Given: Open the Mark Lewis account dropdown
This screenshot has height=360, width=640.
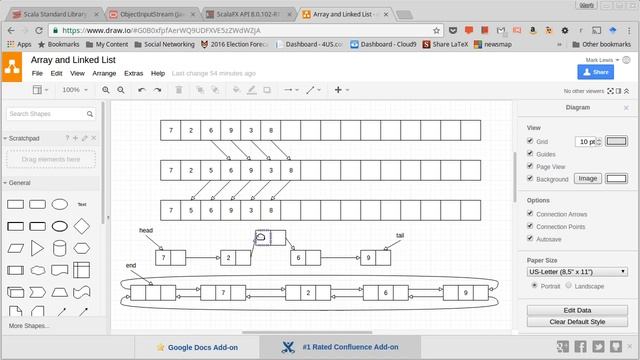Looking at the screenshot, I should click(x=602, y=60).
